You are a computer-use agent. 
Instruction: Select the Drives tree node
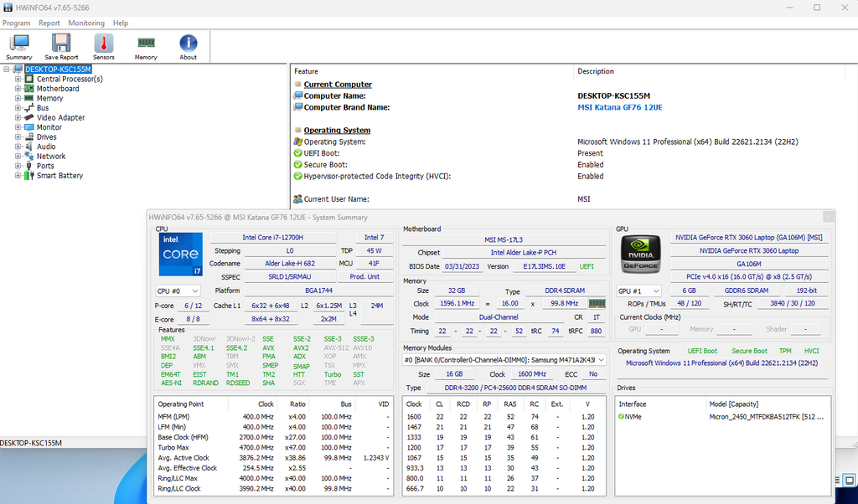47,136
